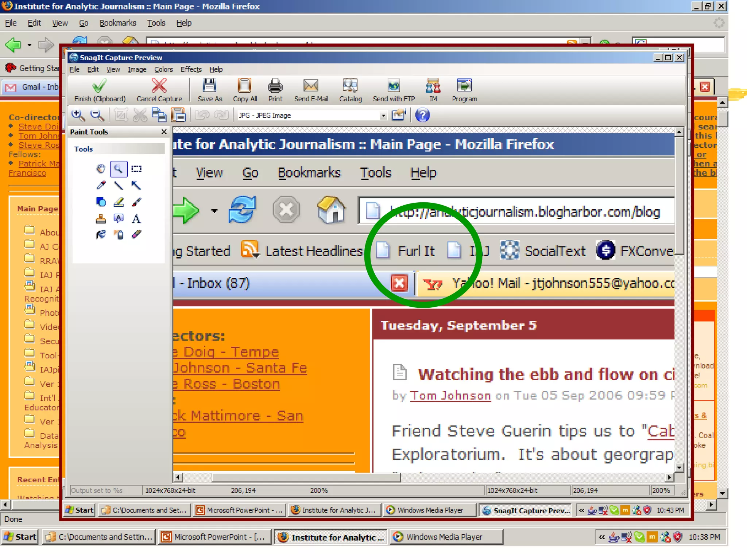Image resolution: width=747 pixels, height=560 pixels.
Task: Expand hidden system tray icons chevron
Action: [602, 537]
